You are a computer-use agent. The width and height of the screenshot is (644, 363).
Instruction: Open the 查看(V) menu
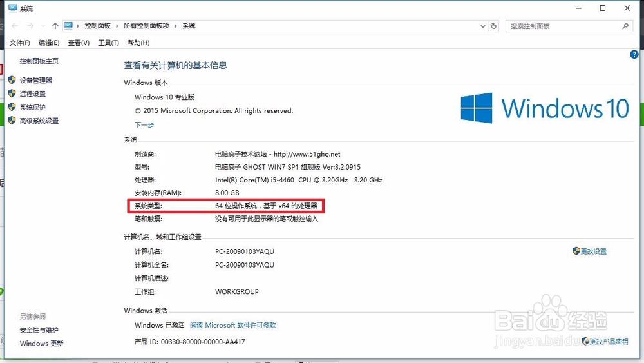tap(79, 43)
